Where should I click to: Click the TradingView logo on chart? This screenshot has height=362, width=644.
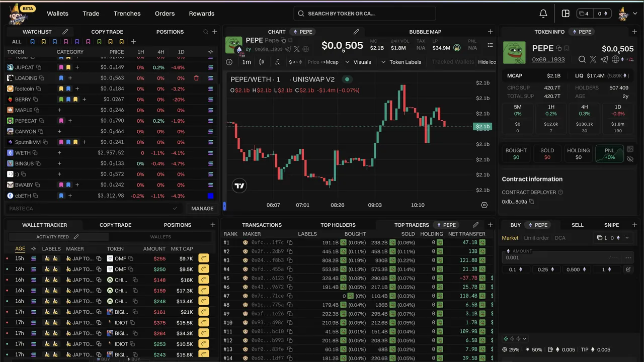coord(239,186)
